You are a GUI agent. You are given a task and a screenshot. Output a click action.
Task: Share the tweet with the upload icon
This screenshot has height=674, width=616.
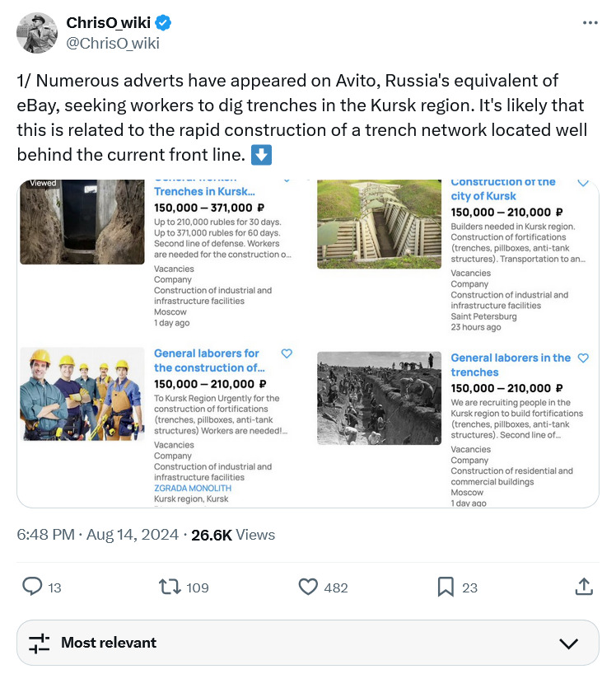tap(583, 587)
